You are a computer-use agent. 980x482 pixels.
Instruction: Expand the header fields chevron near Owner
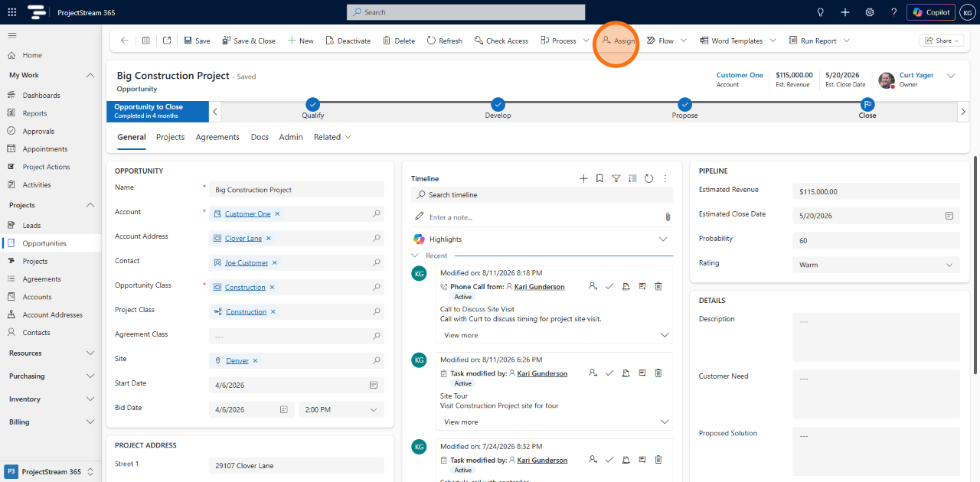click(x=951, y=76)
